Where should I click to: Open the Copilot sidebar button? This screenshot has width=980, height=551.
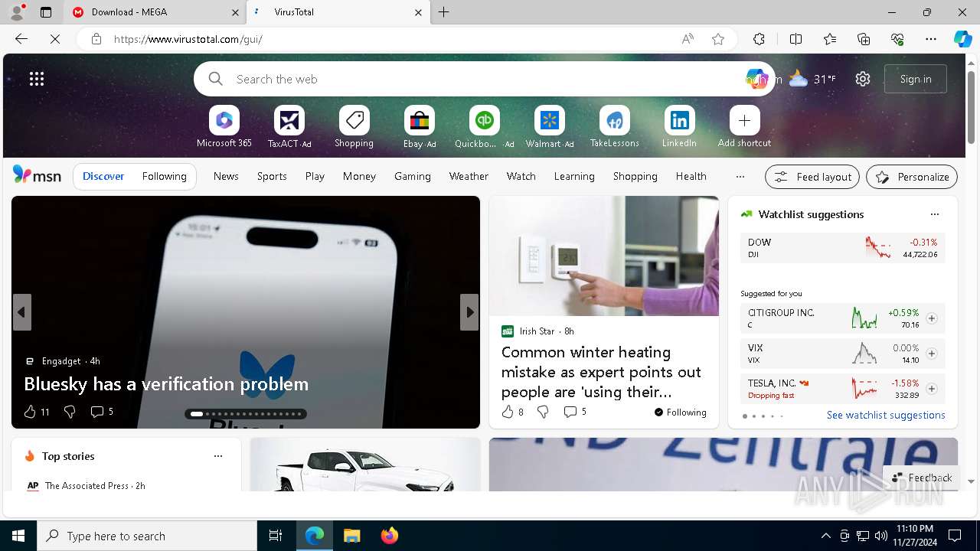click(962, 39)
